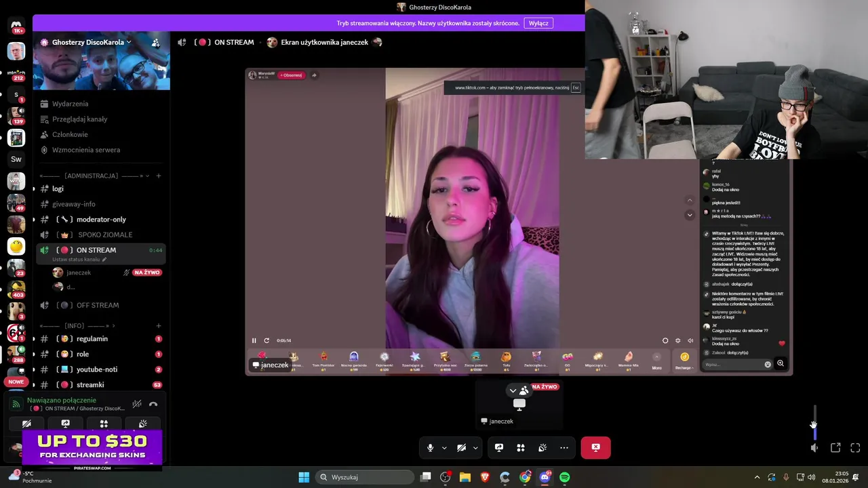868x488 pixels.
Task: Toggle noise suppression icon in voice panel
Action: pos(137,404)
